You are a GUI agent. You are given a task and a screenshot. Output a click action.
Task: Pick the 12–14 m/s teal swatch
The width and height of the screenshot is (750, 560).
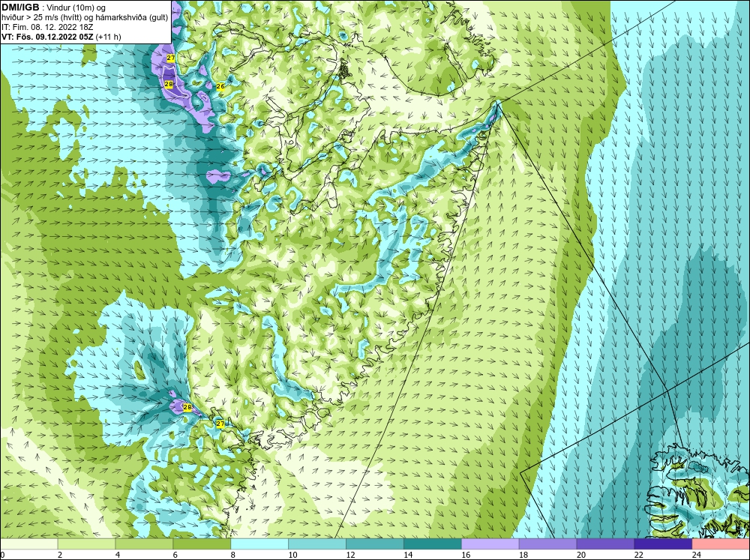[x=375, y=544]
